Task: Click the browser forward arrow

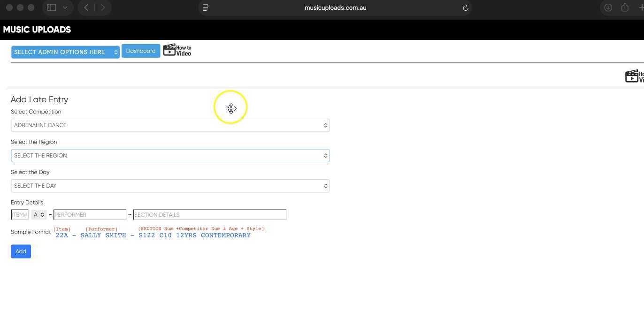Action: coord(103,8)
